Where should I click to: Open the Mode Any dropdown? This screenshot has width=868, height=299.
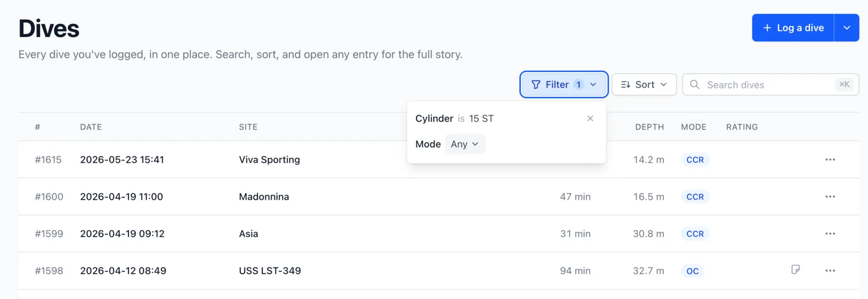465,144
